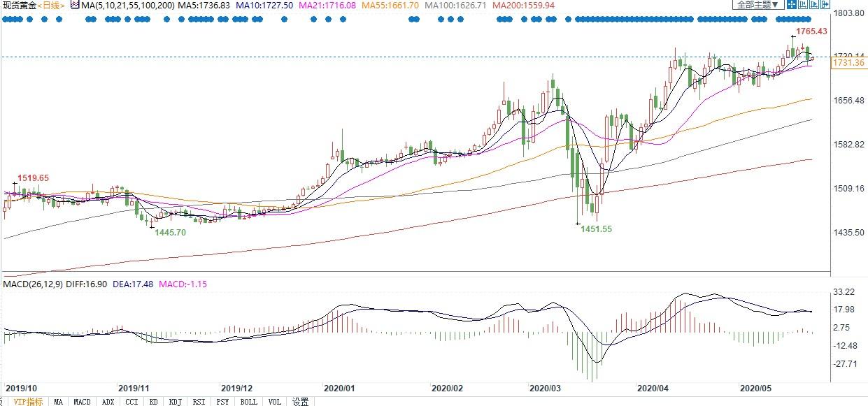Click the current price tag 1731.36

848,63
